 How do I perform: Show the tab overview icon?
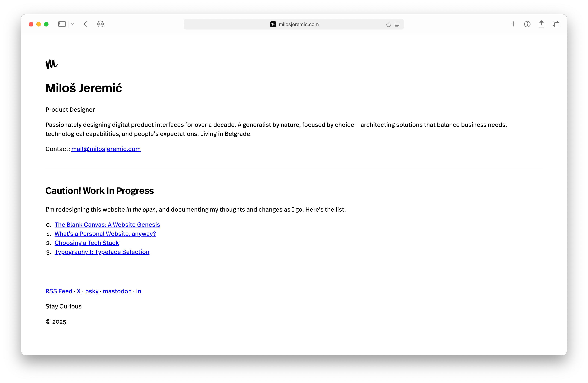556,24
